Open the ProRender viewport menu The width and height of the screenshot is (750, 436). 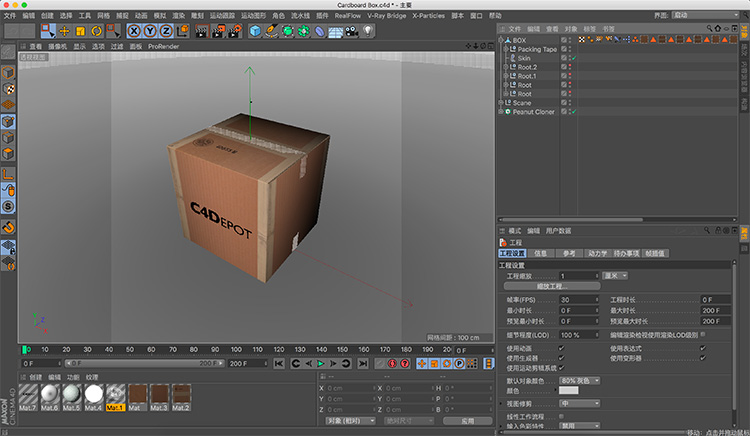pos(164,46)
